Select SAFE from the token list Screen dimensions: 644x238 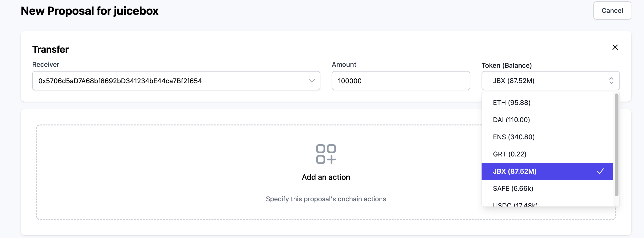(x=513, y=188)
